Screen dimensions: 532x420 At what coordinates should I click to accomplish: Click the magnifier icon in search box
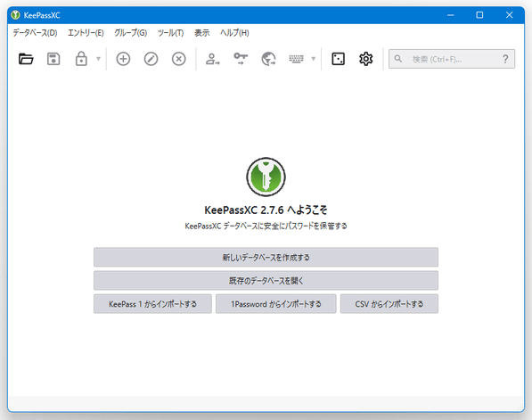click(398, 59)
